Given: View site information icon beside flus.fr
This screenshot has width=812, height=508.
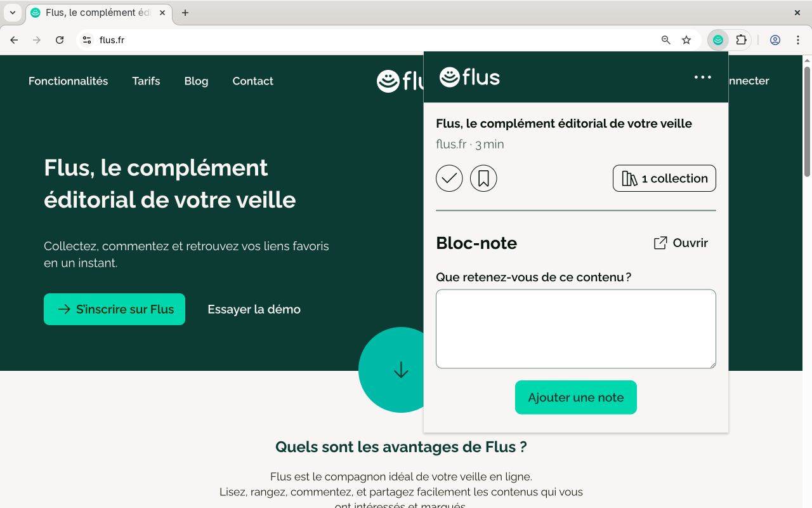Looking at the screenshot, I should [x=88, y=40].
